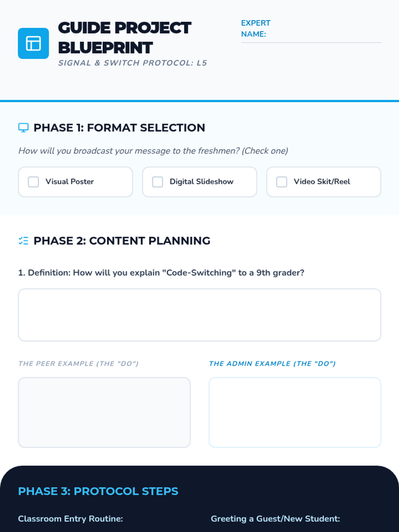
Task: Click the Greeting a Guest/New Student label
Action: (x=275, y=519)
